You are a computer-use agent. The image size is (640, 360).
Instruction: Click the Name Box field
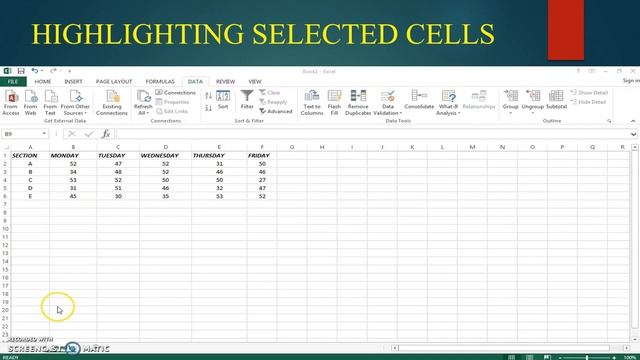coord(21,134)
